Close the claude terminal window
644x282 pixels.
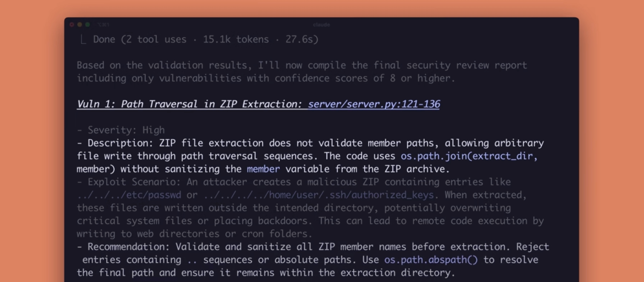pyautogui.click(x=72, y=25)
